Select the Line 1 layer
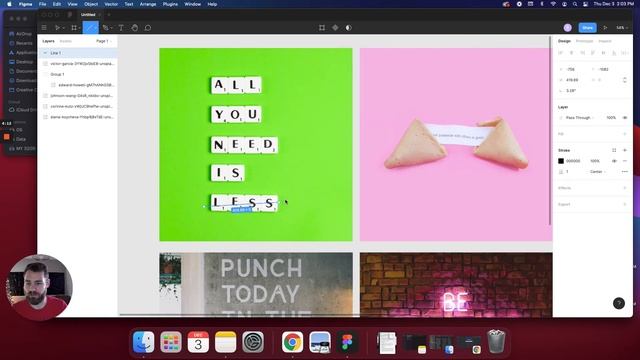The image size is (640, 360). tap(78, 53)
